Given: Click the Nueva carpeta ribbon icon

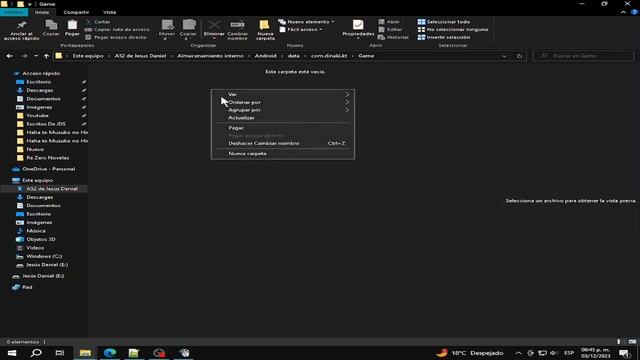Looking at the screenshot, I should coord(265,25).
